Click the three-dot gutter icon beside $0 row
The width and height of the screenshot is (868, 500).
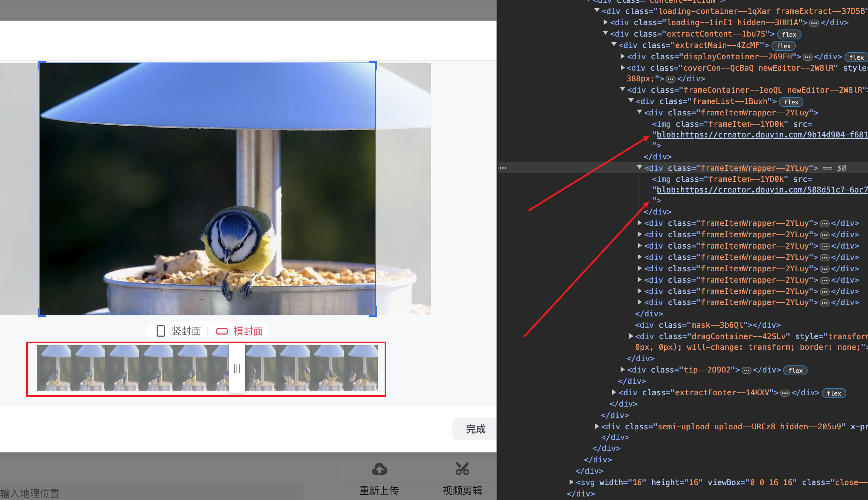(x=503, y=168)
